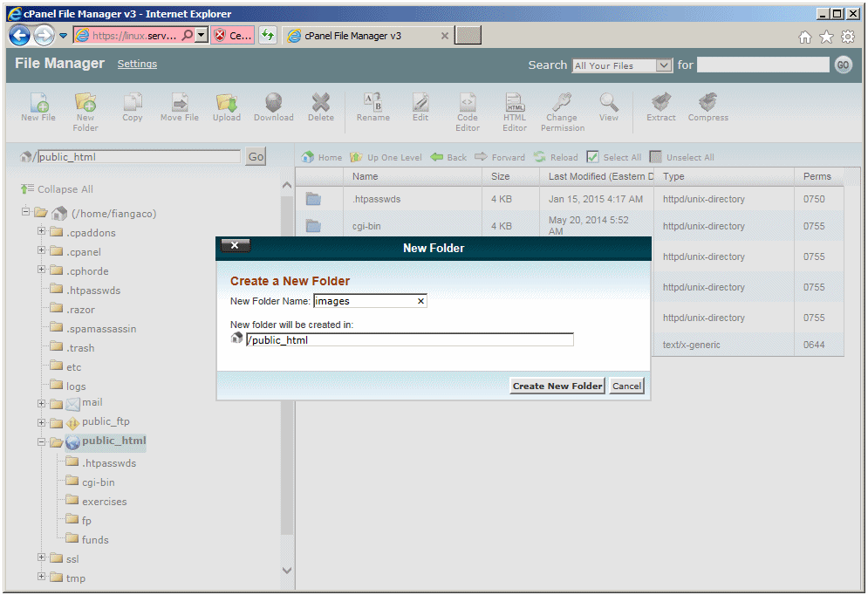
Task: Sort by the Last Modified column
Action: pos(596,176)
